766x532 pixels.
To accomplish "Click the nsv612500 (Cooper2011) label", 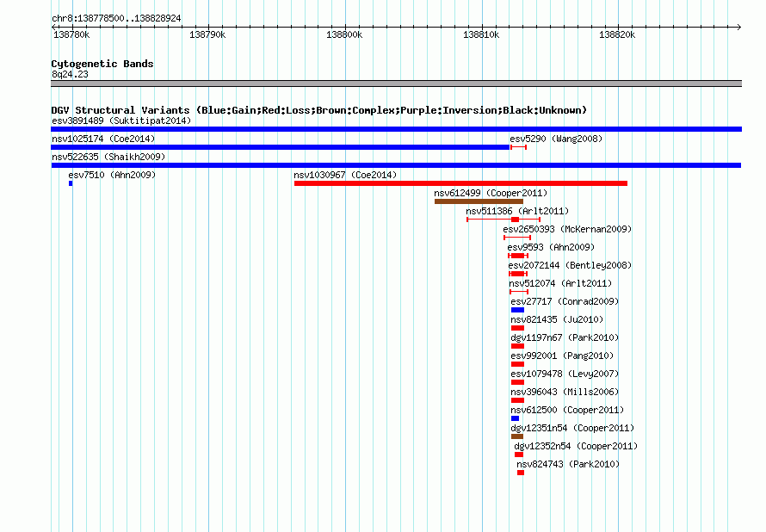I will tap(567, 410).
